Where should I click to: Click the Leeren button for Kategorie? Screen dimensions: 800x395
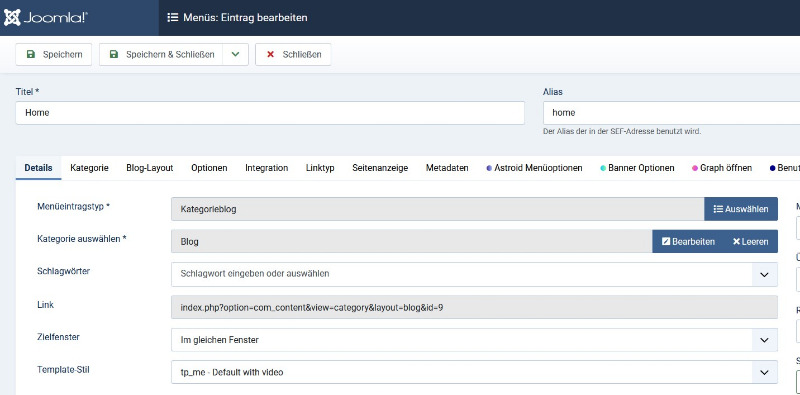[751, 241]
